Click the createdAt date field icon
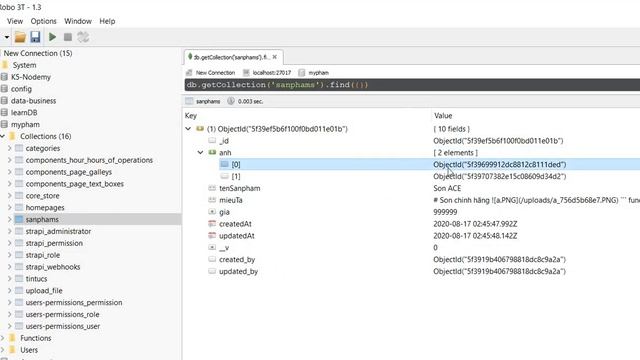The image size is (640, 360). click(x=212, y=223)
